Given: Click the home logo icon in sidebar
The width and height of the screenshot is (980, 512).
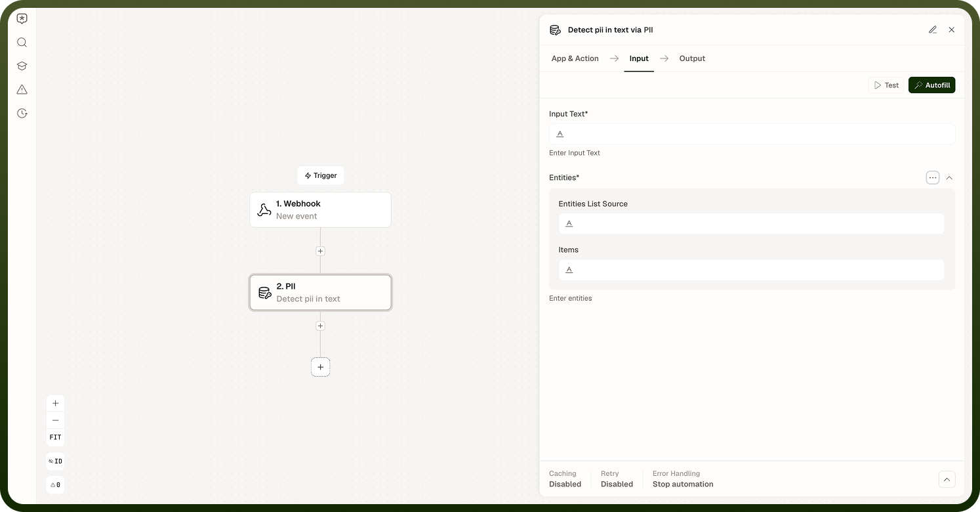Looking at the screenshot, I should point(22,19).
